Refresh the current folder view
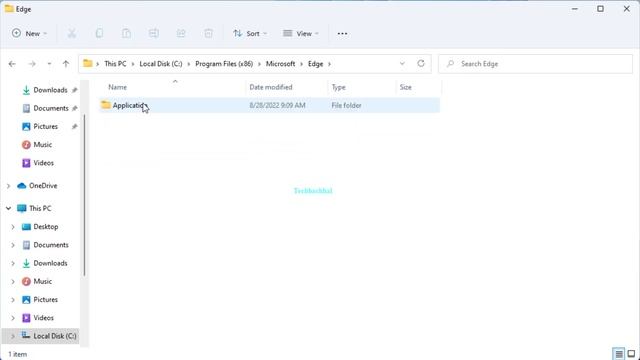 coord(421,64)
